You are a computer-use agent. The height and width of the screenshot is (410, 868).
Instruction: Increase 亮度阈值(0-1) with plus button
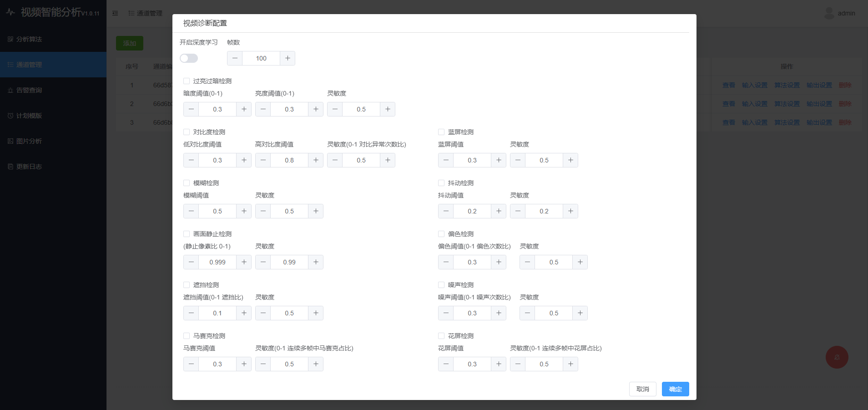pos(316,109)
